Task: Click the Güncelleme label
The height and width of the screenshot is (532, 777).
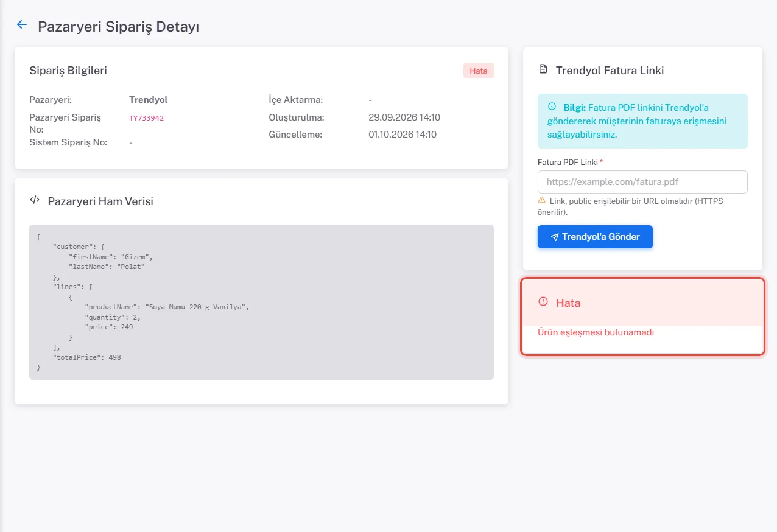Action: 295,135
